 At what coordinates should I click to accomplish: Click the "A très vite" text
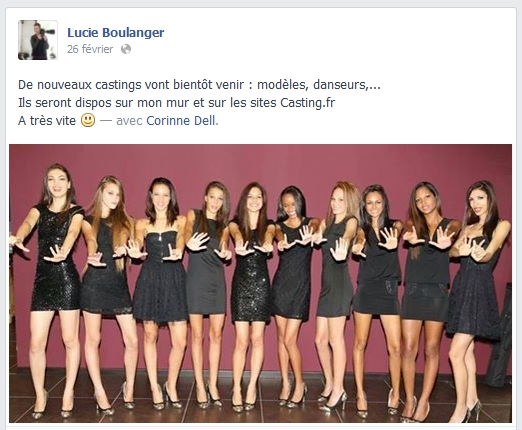47,121
